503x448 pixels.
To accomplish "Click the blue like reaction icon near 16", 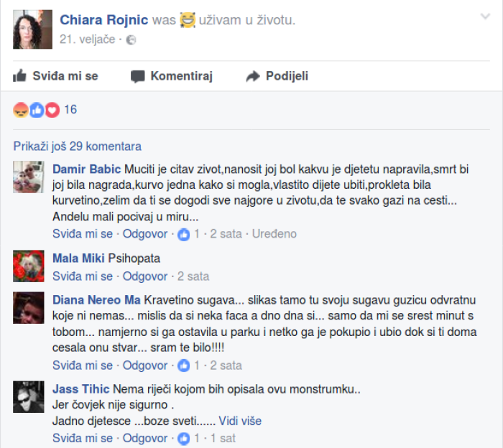I will (37, 110).
